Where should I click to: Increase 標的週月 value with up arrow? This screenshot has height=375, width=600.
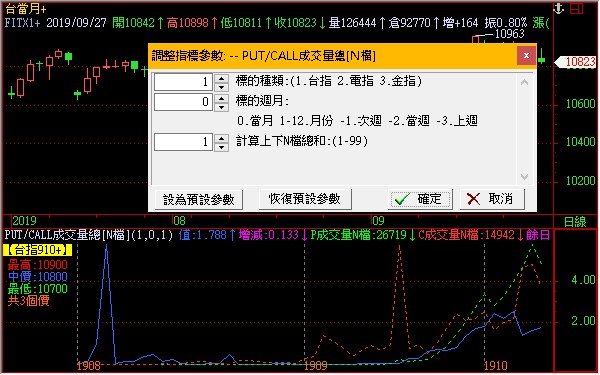pyautogui.click(x=222, y=98)
